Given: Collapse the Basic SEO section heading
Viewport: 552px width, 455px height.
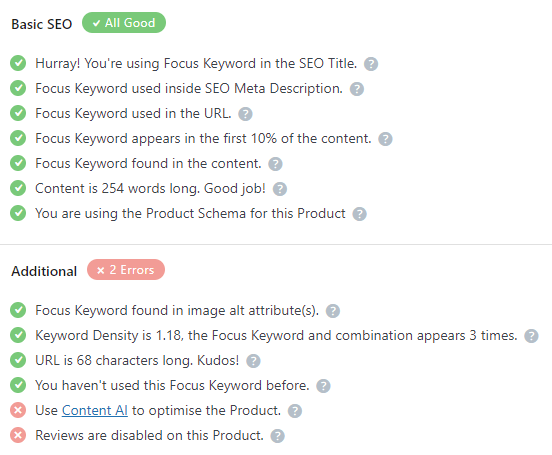Looking at the screenshot, I should [x=42, y=24].
